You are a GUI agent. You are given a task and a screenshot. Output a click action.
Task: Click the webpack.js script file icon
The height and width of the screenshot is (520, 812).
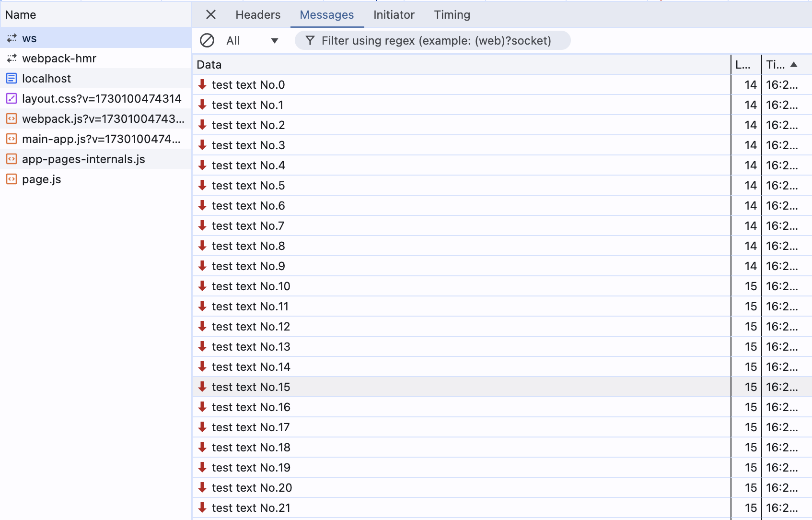[x=11, y=118]
